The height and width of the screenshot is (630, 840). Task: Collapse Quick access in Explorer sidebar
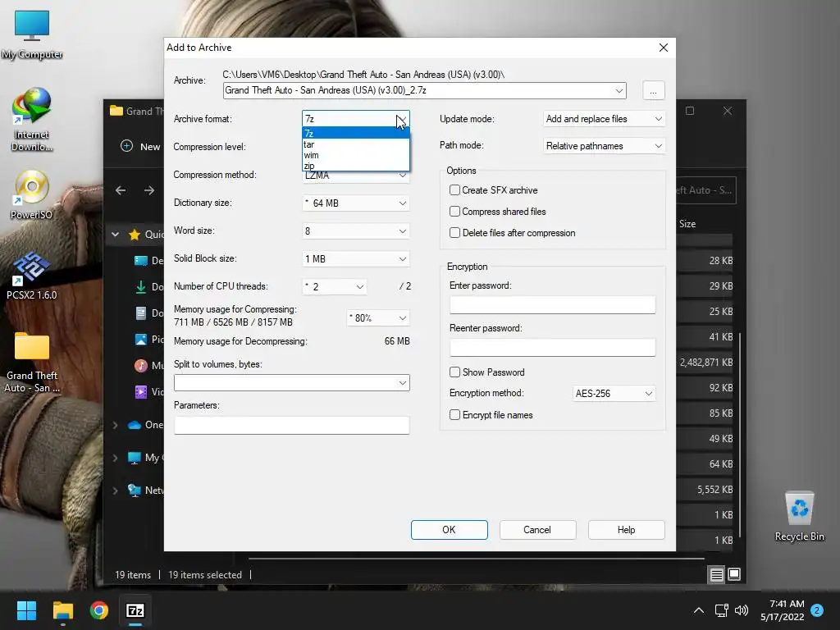click(115, 234)
